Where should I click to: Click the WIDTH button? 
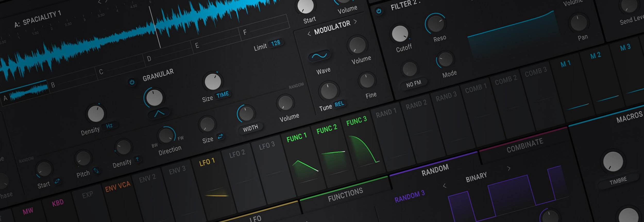pos(250,128)
